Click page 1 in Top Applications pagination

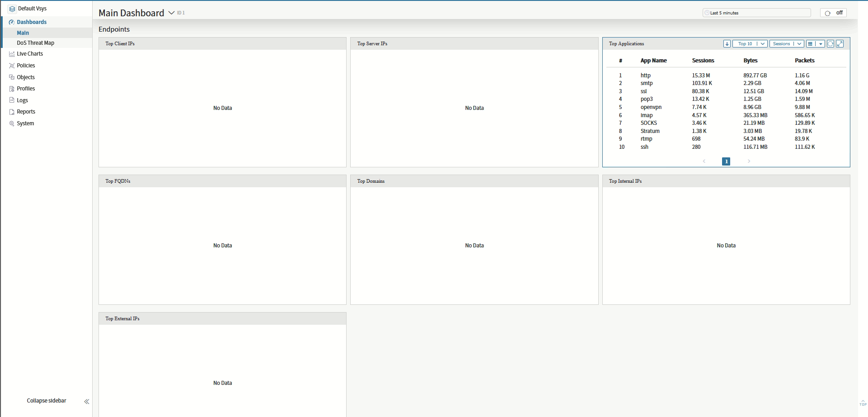[726, 161]
